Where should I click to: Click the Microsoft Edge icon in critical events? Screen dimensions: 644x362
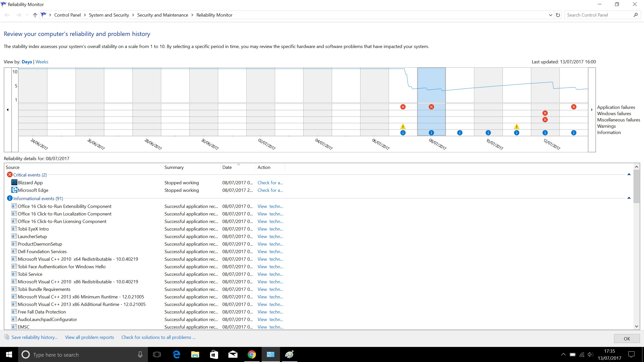click(x=14, y=190)
